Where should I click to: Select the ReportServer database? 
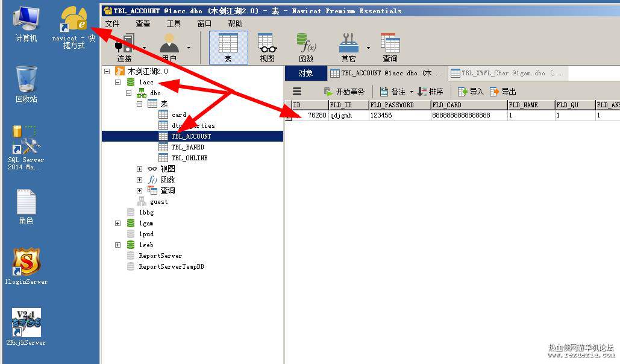point(160,256)
